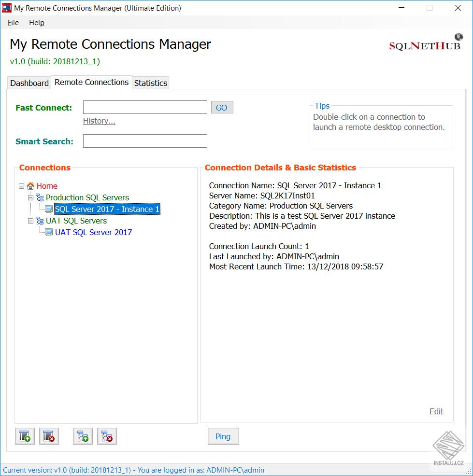Click the list icon with red X
Screen dimensions: 473x476
(49, 436)
